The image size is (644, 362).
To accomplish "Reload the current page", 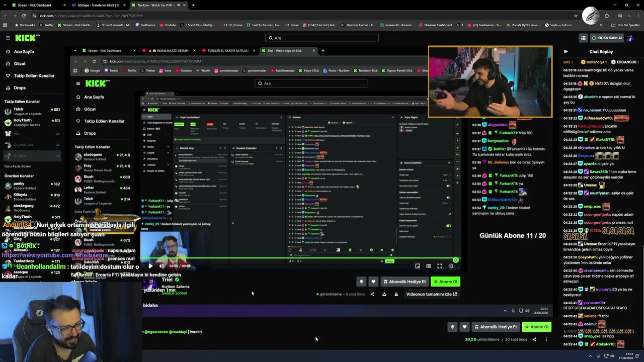I will 24,16.
